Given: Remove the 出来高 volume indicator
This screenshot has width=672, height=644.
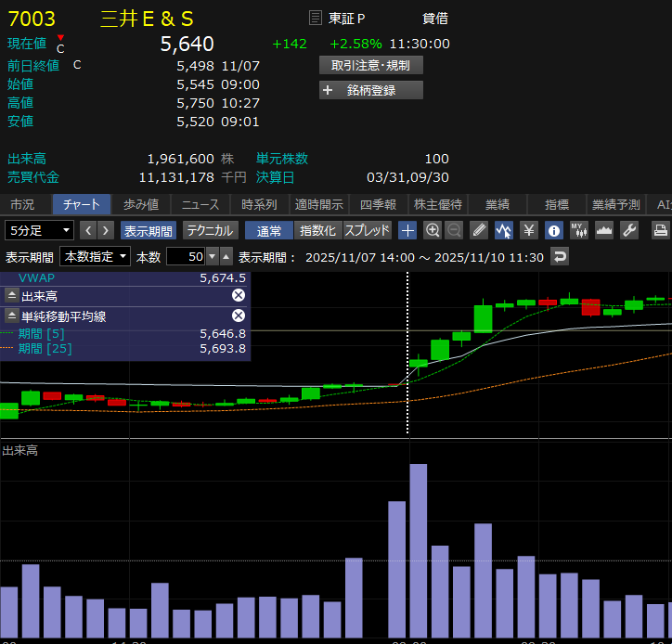Looking at the screenshot, I should pos(238,295).
